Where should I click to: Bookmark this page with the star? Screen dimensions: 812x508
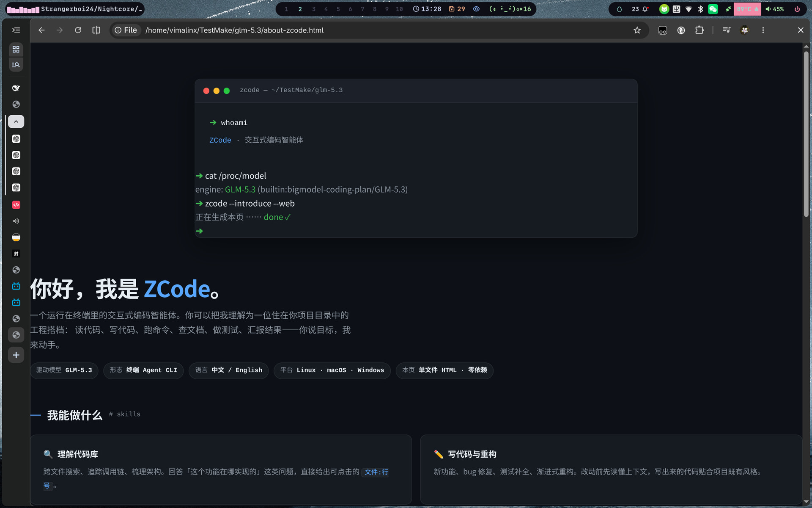(637, 30)
